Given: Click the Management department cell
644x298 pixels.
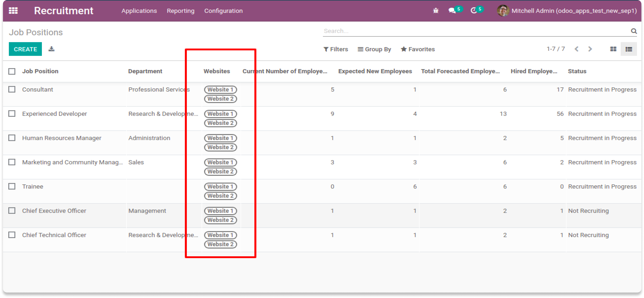Looking at the screenshot, I should (x=147, y=211).
